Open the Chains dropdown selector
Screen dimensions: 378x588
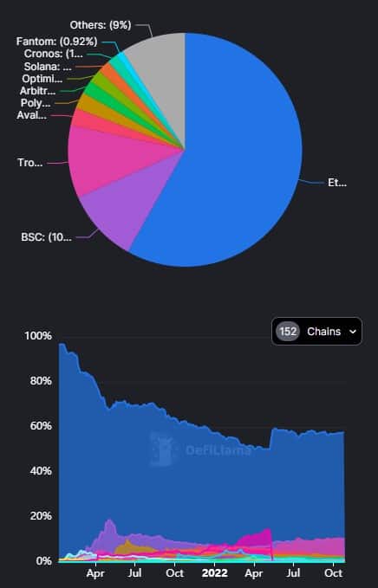[316, 331]
